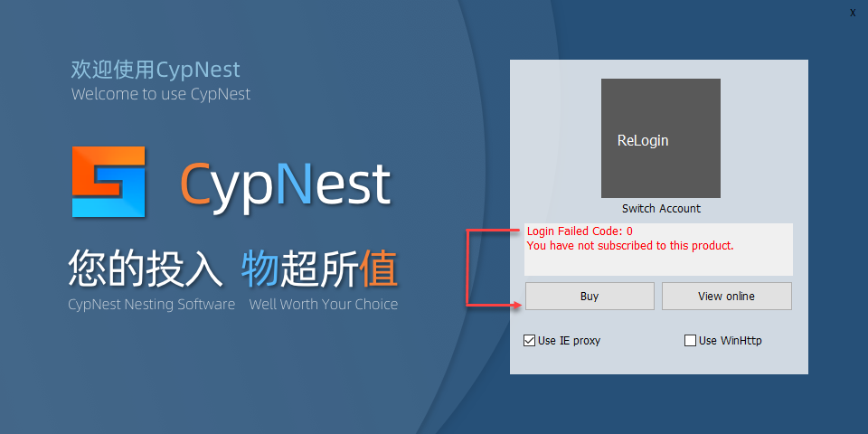Click the 'Well Worth Your Choice' caption
Viewport: 868px width, 434px height.
click(324, 304)
